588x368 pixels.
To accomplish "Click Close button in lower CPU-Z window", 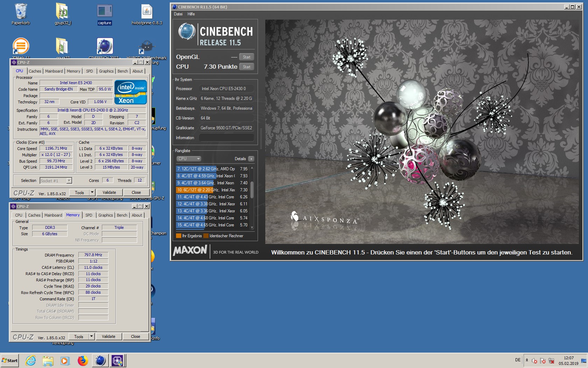I will (x=135, y=337).
